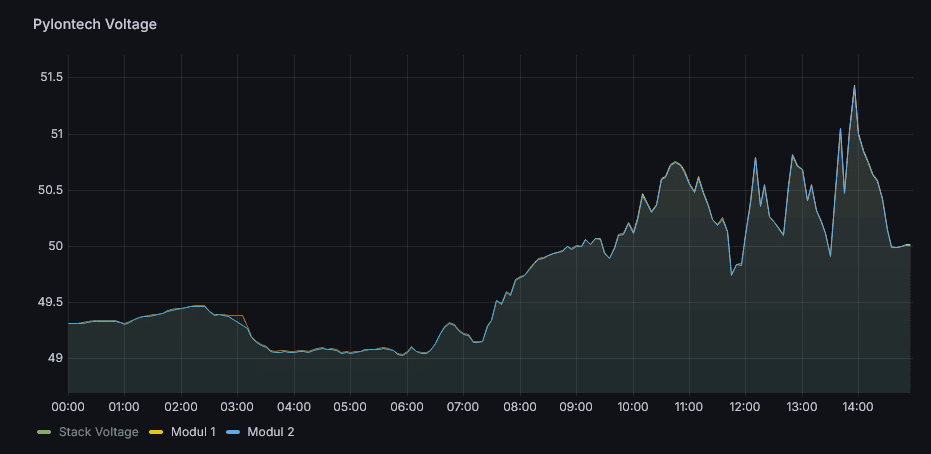Click the 51.5 y-axis label
The image size is (931, 454).
click(50, 78)
